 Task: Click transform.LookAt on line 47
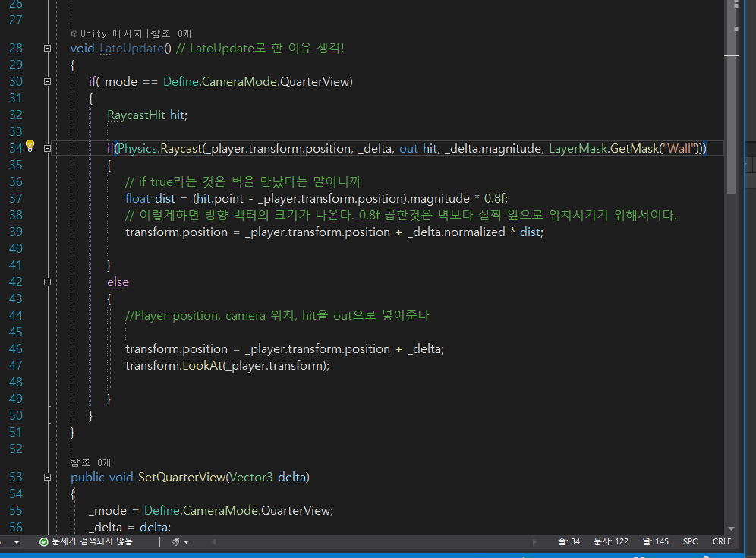(x=174, y=366)
